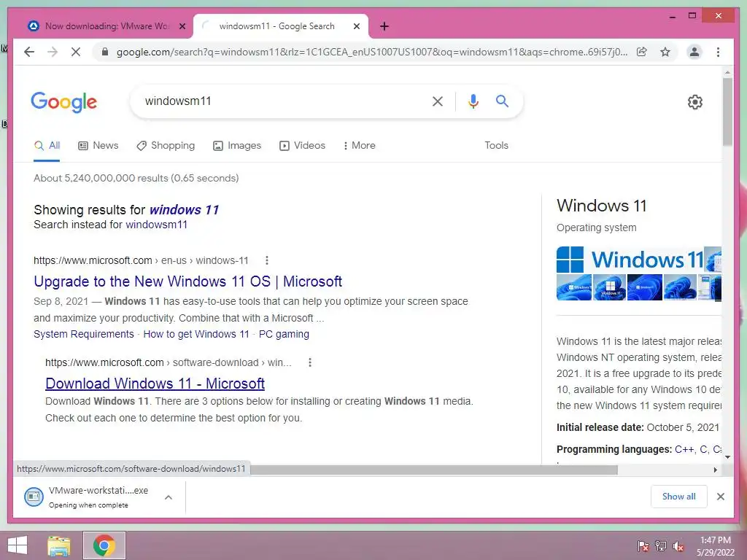Click the 'About 5,240,000,000 results' text
The width and height of the screenshot is (747, 560).
click(136, 178)
